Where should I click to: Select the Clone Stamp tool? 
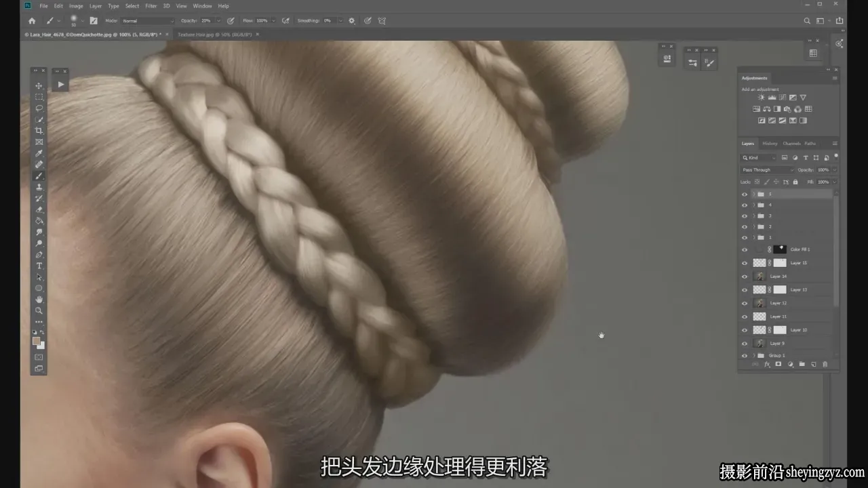pyautogui.click(x=39, y=187)
